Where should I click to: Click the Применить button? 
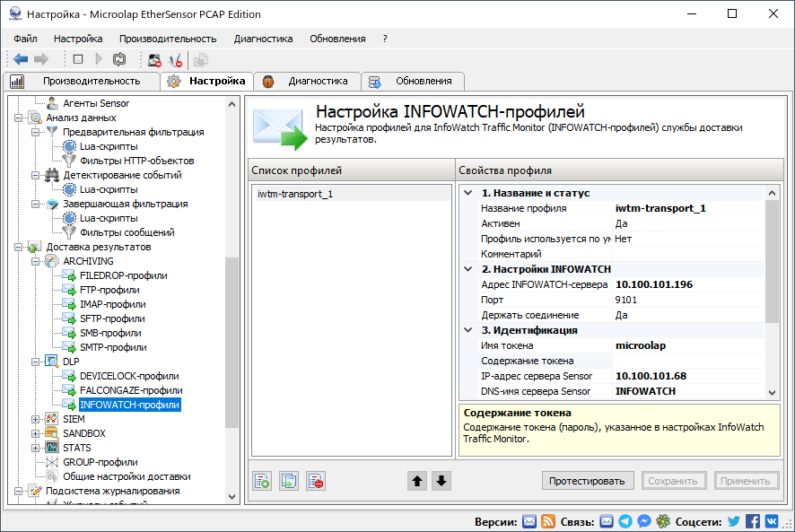[x=746, y=481]
